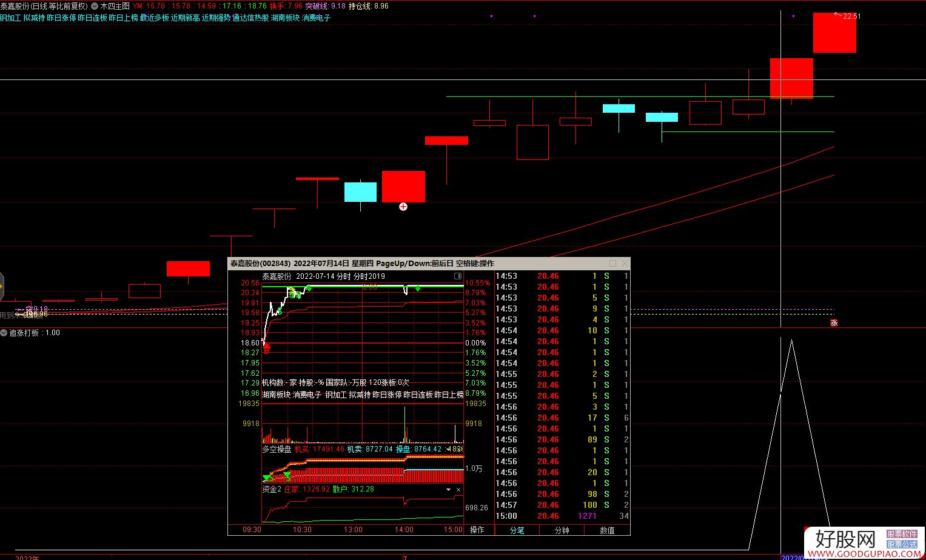Click the 操作 button below intraday chart
Screen dimensions: 926x560
click(477, 530)
